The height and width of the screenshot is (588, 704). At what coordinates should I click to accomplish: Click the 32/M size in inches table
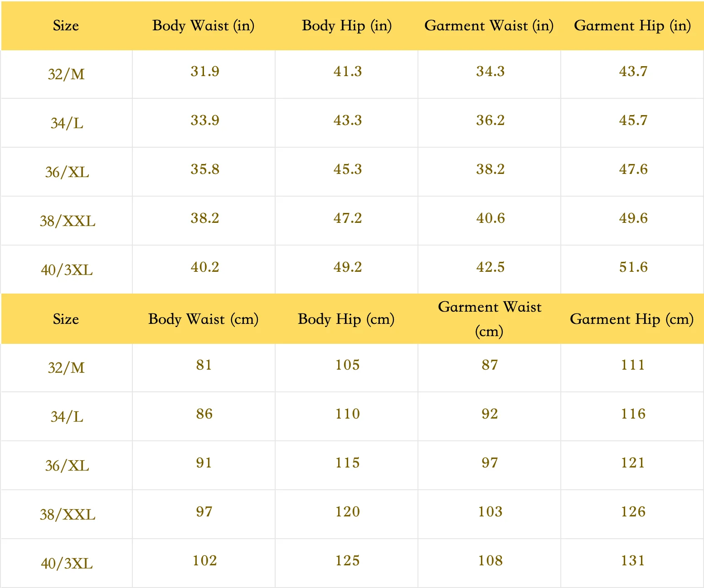click(x=66, y=74)
